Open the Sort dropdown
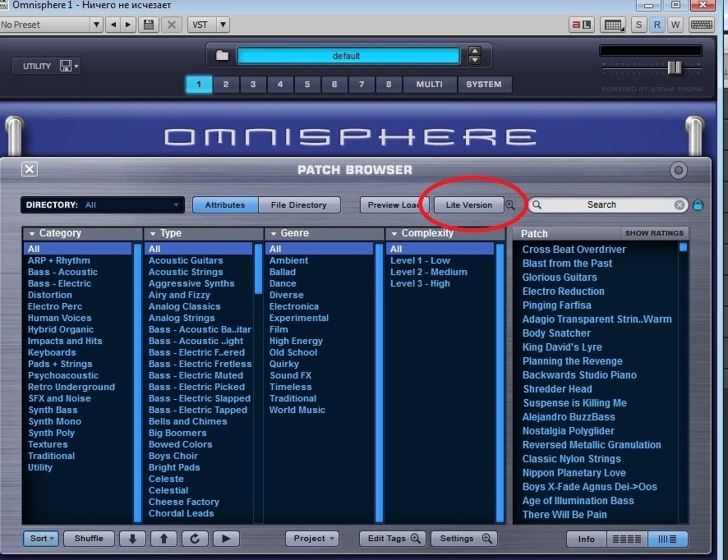The image size is (728, 560). [41, 538]
